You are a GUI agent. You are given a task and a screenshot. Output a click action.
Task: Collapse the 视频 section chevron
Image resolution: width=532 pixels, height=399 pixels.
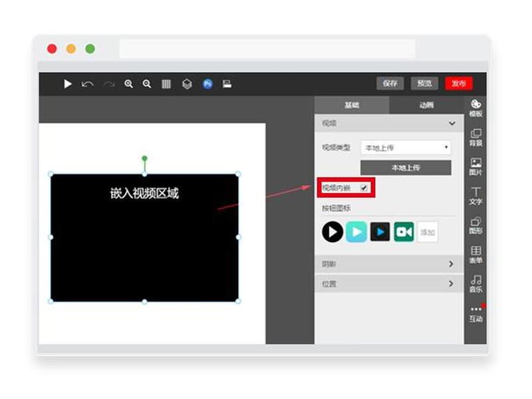(x=452, y=123)
